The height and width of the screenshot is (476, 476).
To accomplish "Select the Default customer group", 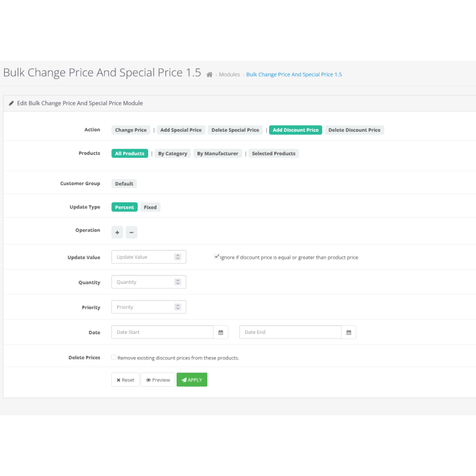I will click(x=124, y=184).
